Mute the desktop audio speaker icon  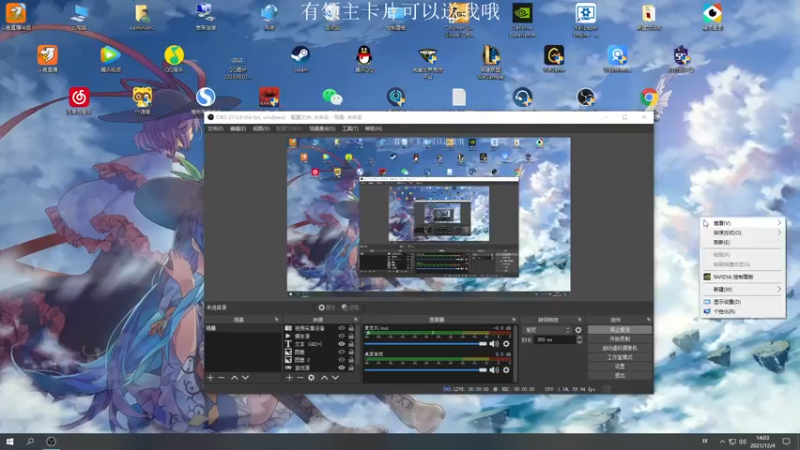pyautogui.click(x=494, y=371)
